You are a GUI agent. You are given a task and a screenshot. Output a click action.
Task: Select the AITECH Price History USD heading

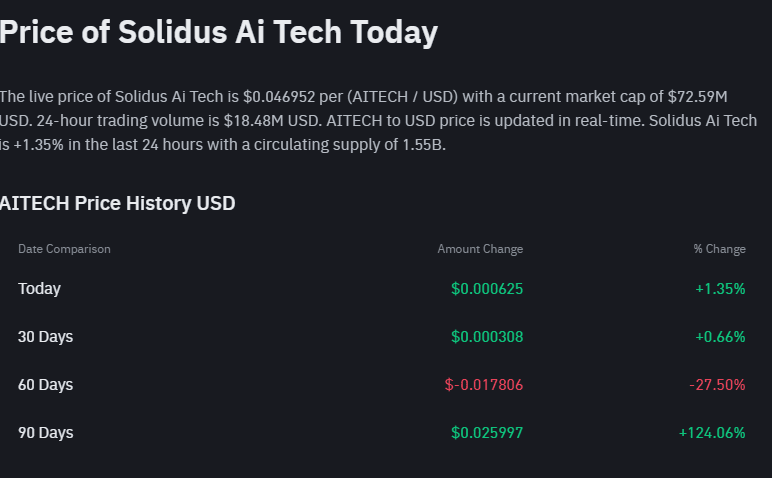point(118,203)
